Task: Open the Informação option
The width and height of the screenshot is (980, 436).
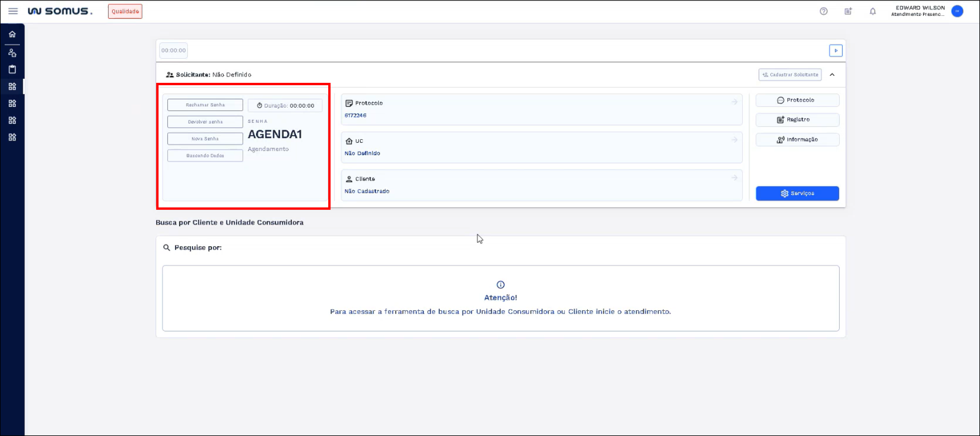Action: [797, 139]
